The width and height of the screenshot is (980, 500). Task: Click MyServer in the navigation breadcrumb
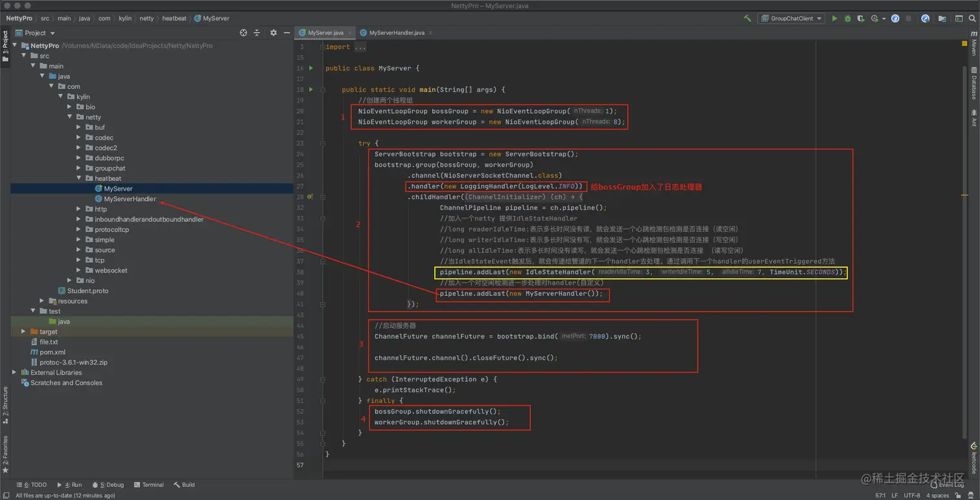click(x=212, y=19)
